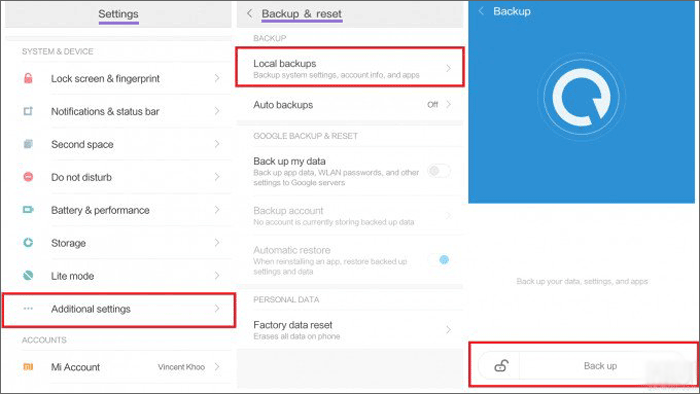The image size is (700, 394).
Task: Open the Storage settings entry
Action: pos(119,243)
